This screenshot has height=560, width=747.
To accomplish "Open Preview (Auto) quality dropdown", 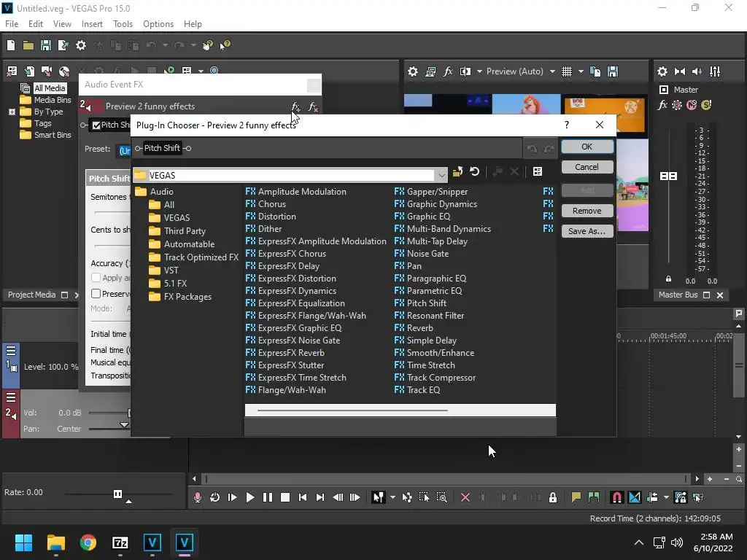I will click(552, 71).
